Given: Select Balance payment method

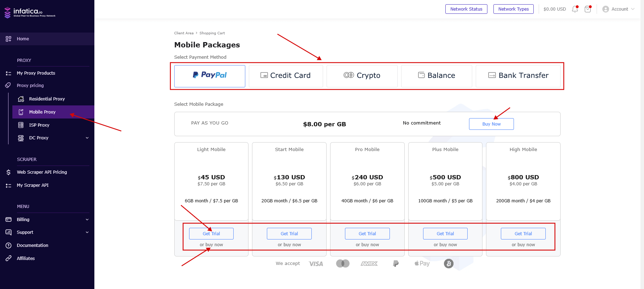Looking at the screenshot, I should coord(437,76).
